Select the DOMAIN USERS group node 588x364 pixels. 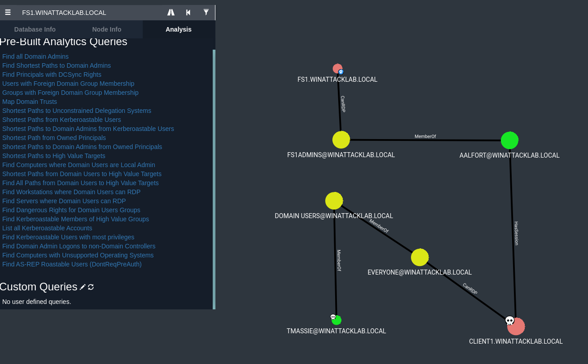[x=334, y=201]
